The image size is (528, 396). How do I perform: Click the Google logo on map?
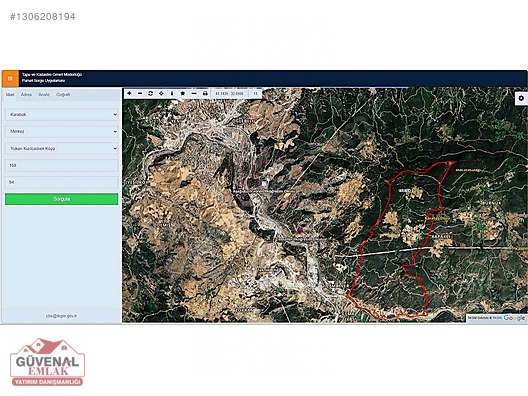point(515,318)
